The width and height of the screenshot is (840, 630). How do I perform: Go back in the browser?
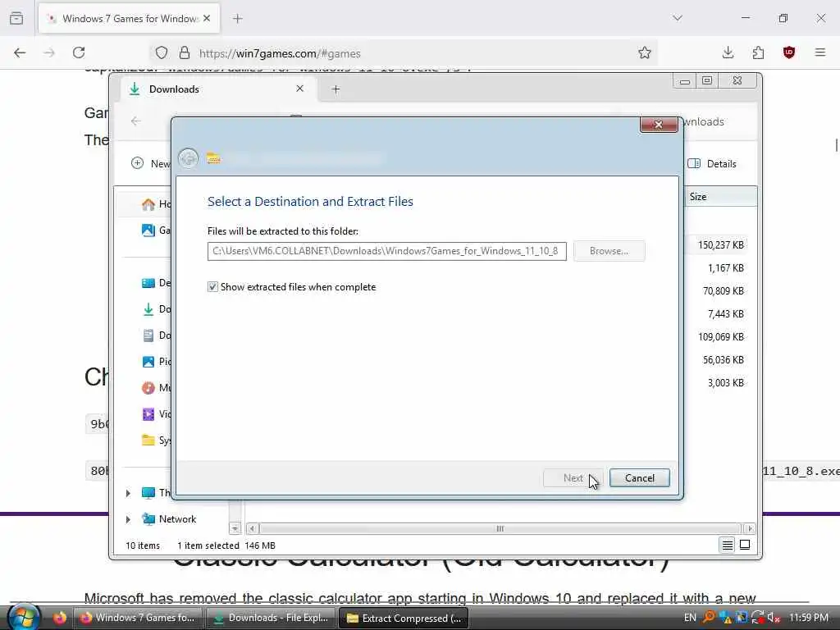click(x=20, y=52)
